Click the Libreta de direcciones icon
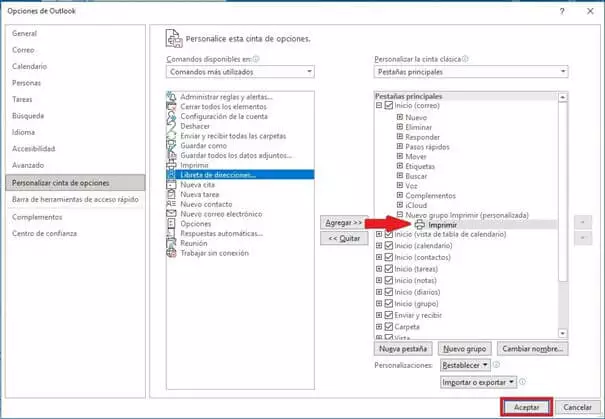This screenshot has height=419, width=605. click(x=171, y=175)
